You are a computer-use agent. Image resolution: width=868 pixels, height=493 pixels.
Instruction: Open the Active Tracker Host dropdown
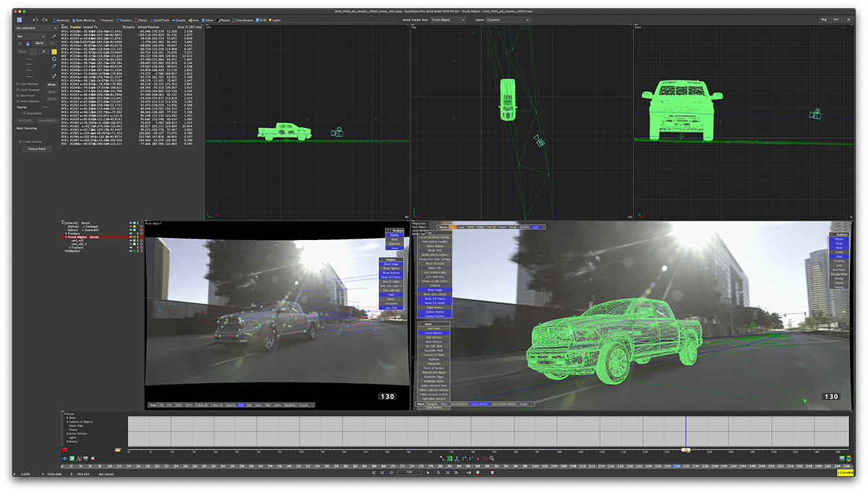point(448,20)
